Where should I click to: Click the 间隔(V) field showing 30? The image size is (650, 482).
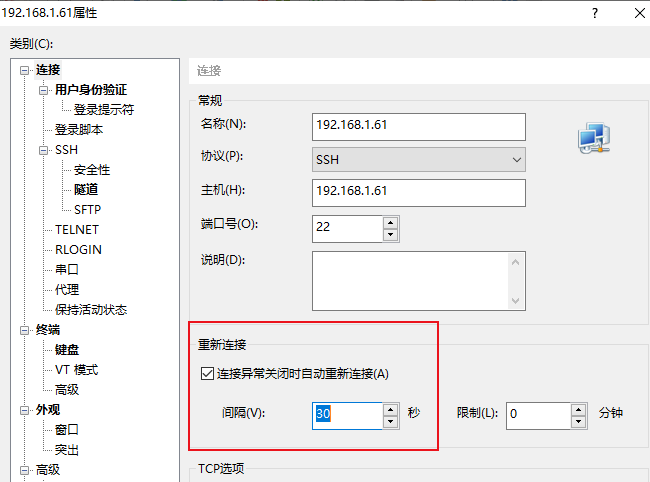(x=347, y=416)
